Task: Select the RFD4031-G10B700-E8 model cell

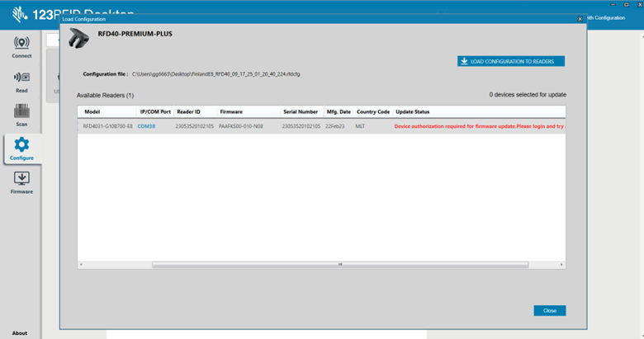Action: [107, 126]
